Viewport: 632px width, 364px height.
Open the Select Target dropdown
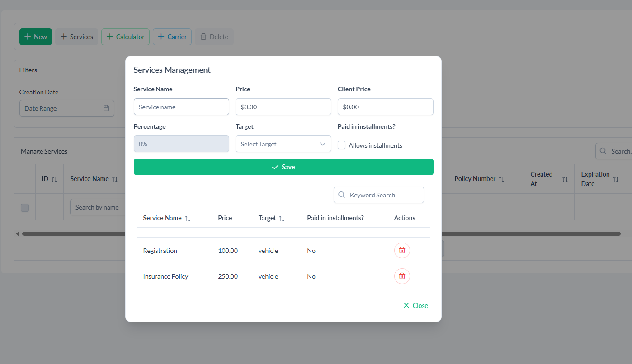point(283,144)
